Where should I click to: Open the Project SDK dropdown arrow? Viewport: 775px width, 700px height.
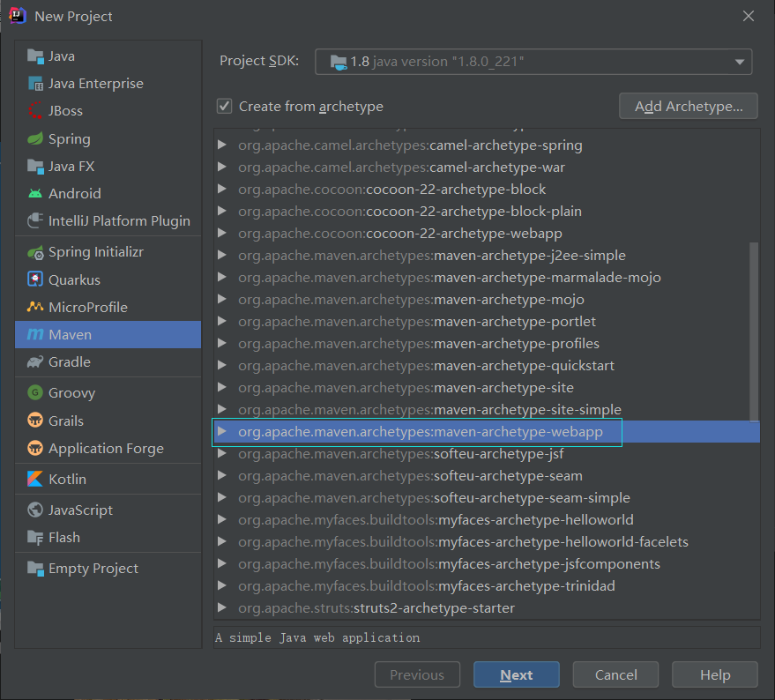tap(740, 62)
